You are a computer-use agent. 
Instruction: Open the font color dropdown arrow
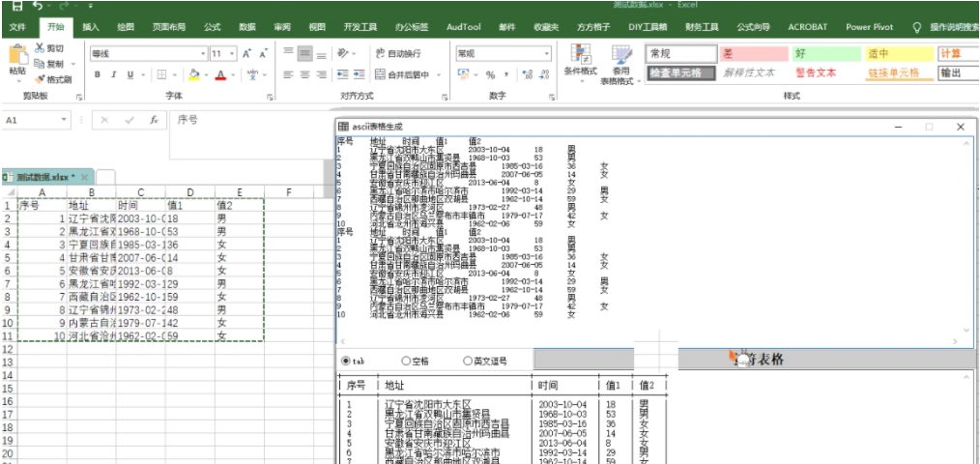click(232, 74)
